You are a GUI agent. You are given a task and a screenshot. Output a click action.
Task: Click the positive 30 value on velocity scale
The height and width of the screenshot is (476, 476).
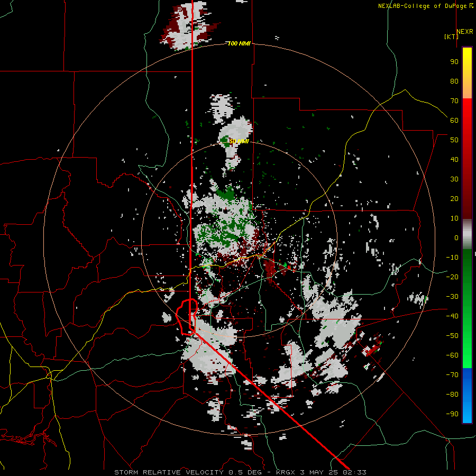click(x=454, y=179)
